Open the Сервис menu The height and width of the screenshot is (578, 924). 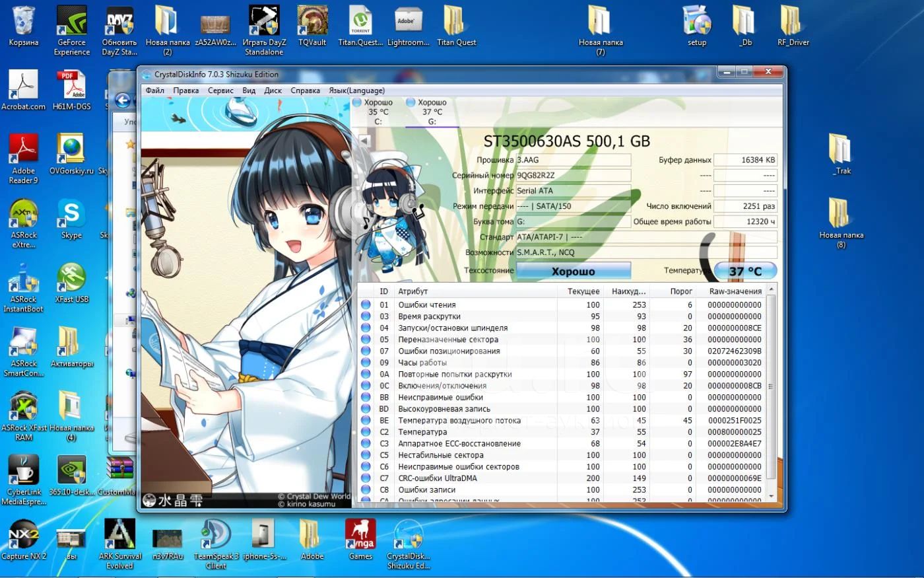220,90
